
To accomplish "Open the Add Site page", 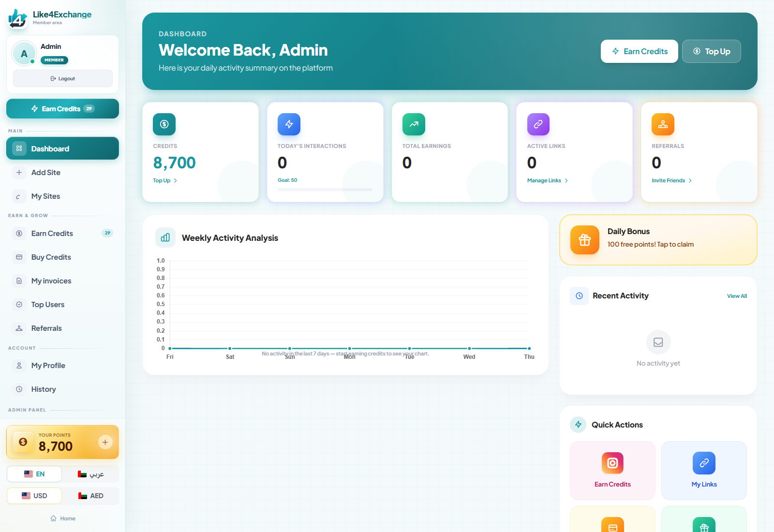I will tap(62, 173).
